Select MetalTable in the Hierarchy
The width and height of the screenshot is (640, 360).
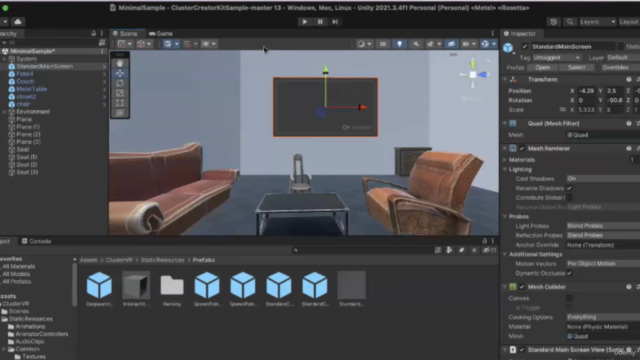point(31,89)
